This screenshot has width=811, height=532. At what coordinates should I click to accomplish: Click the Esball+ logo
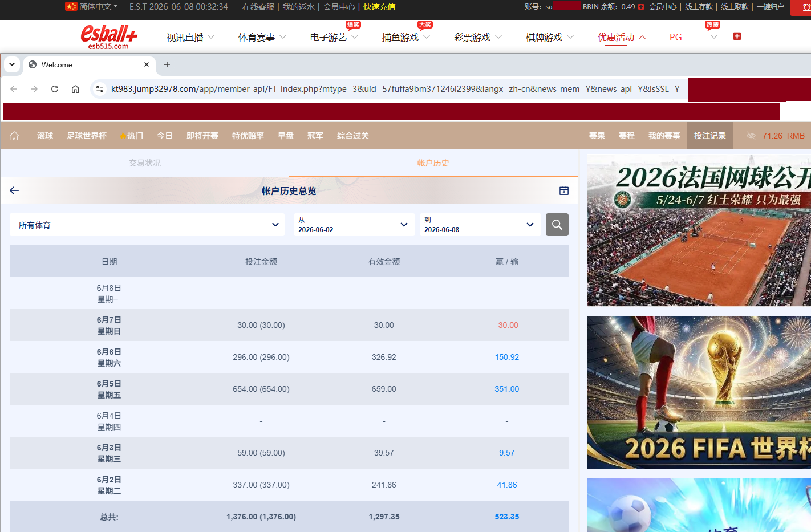click(109, 37)
